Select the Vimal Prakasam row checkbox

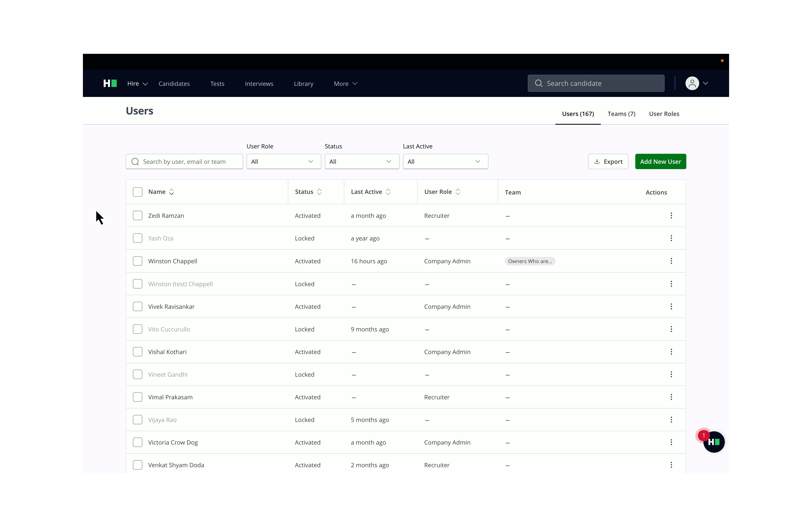click(x=137, y=397)
